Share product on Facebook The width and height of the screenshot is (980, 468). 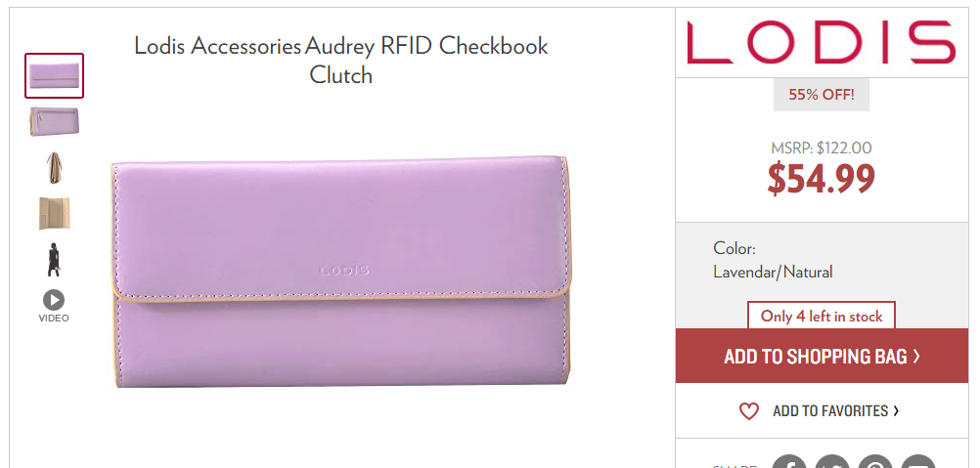pos(789,462)
